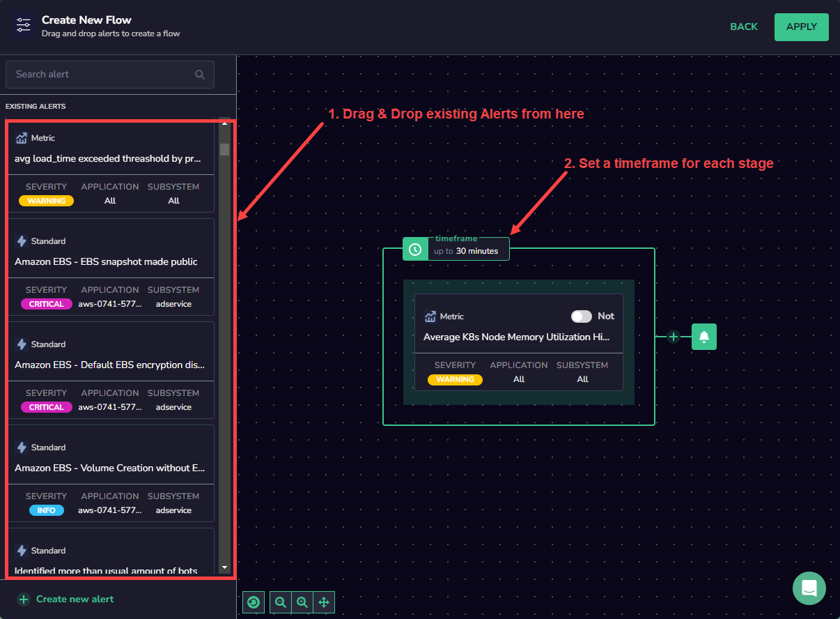Click the Metric icon on avg load_time alert
The width and height of the screenshot is (840, 619).
[x=22, y=138]
